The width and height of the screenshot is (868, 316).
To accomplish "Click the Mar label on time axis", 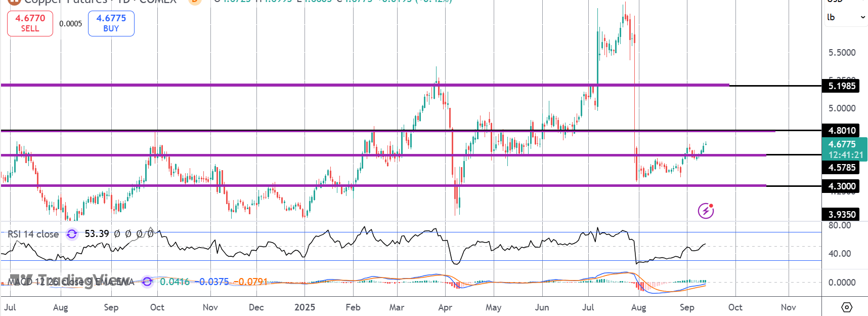I will tap(397, 307).
